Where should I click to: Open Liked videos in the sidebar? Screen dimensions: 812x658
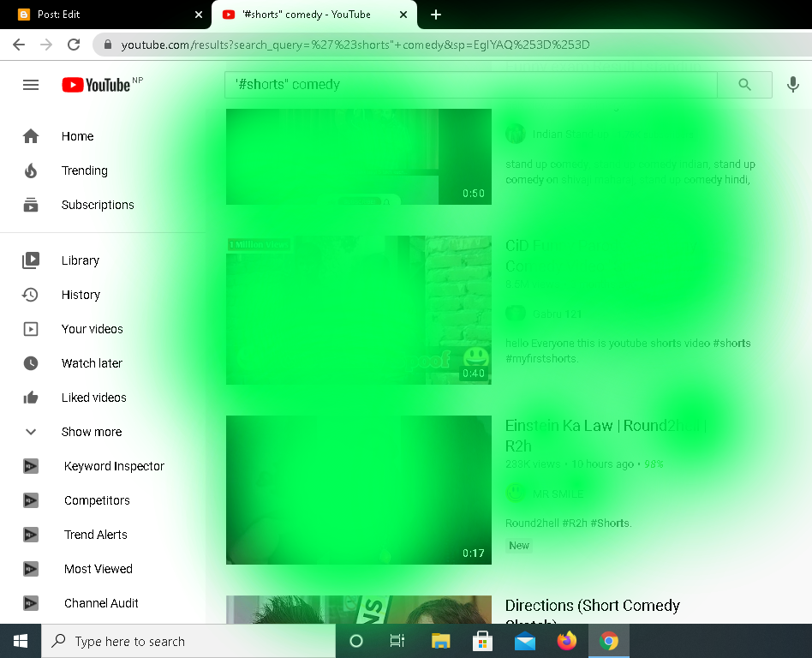click(x=93, y=398)
